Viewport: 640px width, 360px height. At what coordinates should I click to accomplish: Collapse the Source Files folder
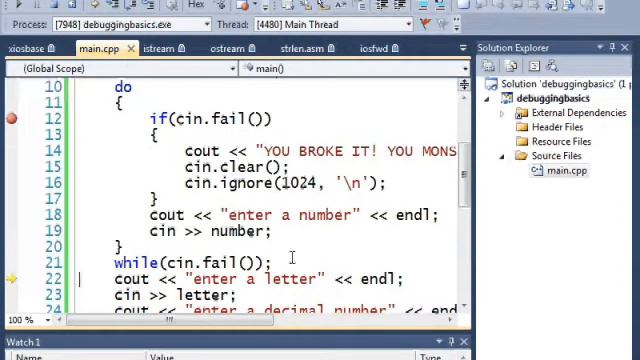coord(502,156)
